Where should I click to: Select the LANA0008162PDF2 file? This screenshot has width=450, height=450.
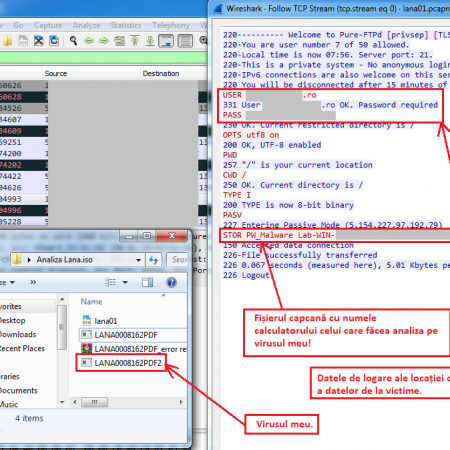tap(121, 363)
